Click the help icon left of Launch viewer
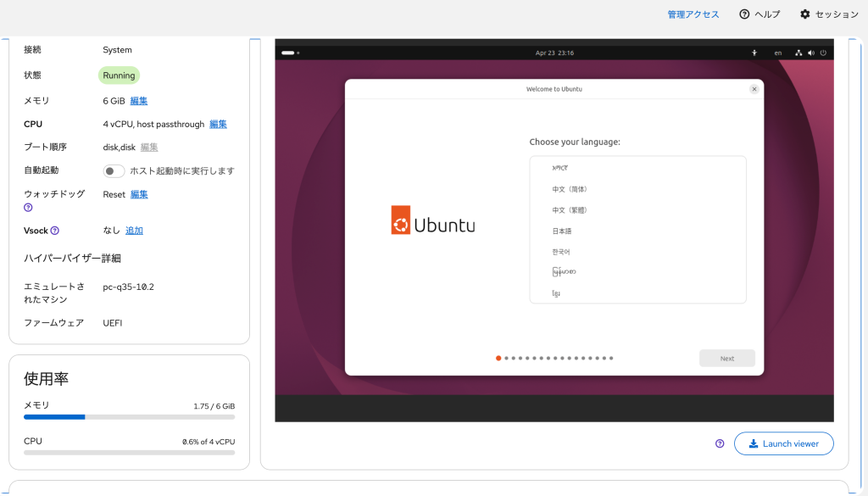The image size is (868, 496). [x=720, y=443]
